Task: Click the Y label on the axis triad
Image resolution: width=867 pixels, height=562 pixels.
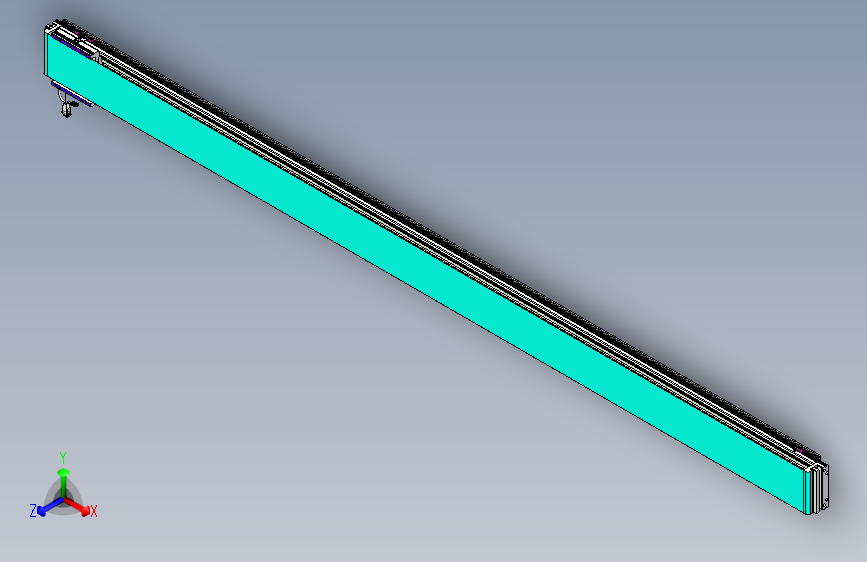Action: [x=63, y=458]
